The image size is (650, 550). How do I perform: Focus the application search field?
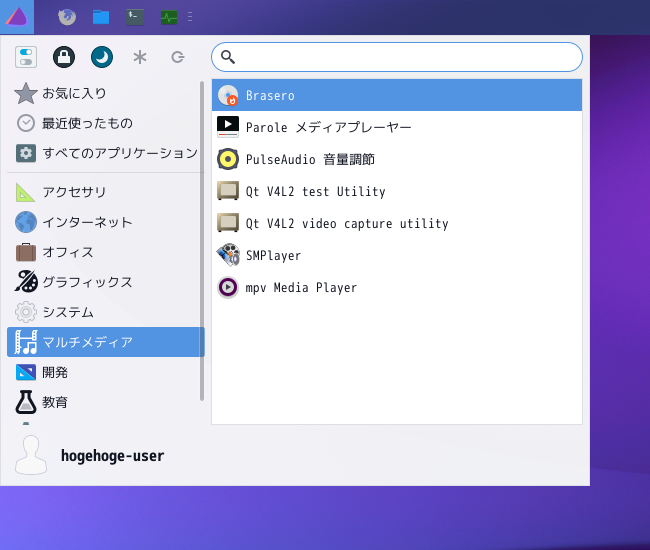click(397, 57)
